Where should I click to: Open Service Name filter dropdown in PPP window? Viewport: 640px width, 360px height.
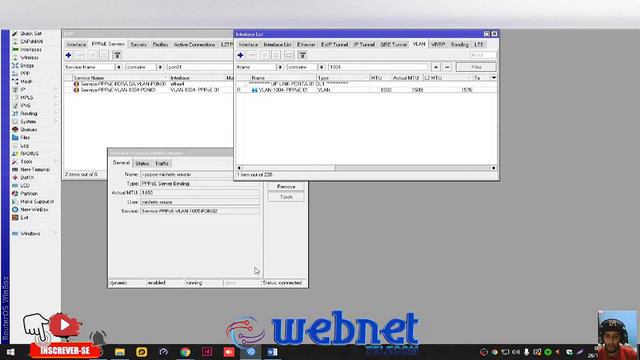coord(119,67)
